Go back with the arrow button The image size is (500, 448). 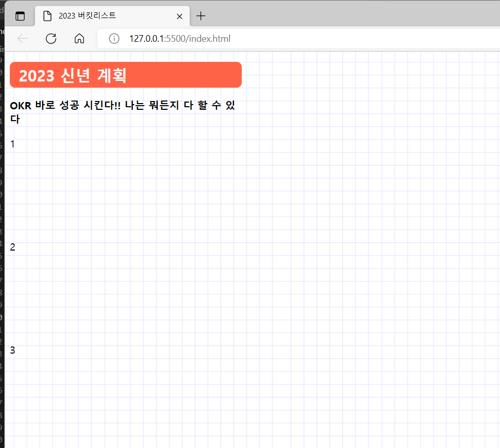[x=23, y=39]
